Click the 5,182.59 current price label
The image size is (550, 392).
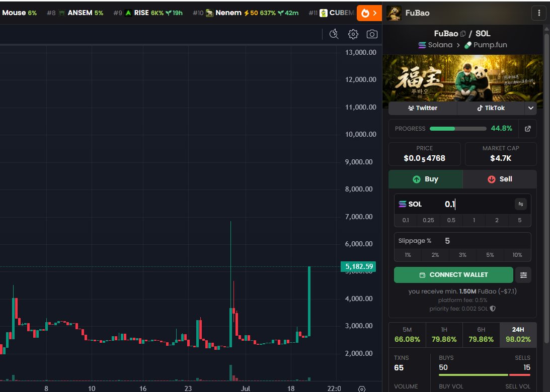[x=358, y=266]
